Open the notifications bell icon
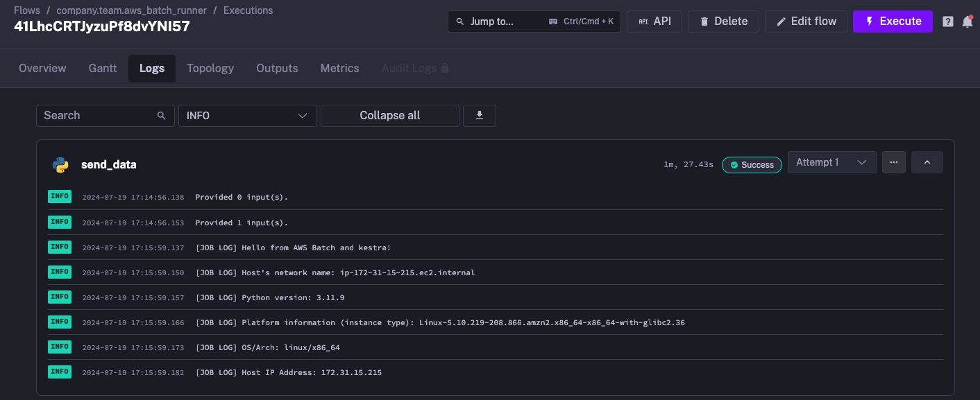This screenshot has height=400, width=980. coord(967,21)
